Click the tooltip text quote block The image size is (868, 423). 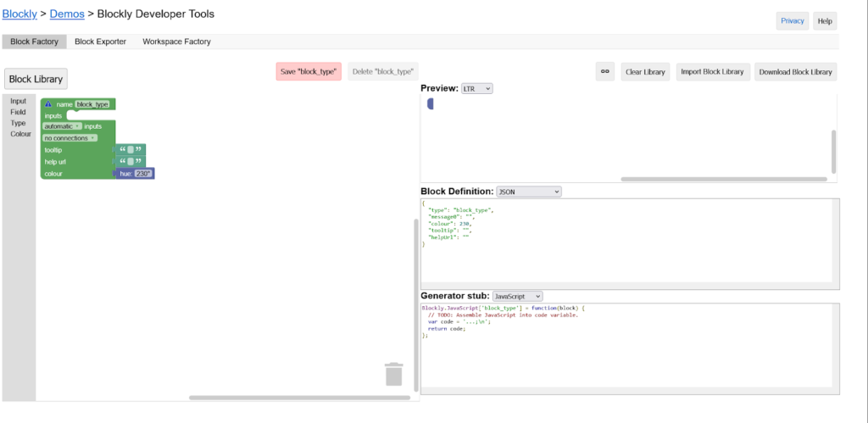pos(131,150)
